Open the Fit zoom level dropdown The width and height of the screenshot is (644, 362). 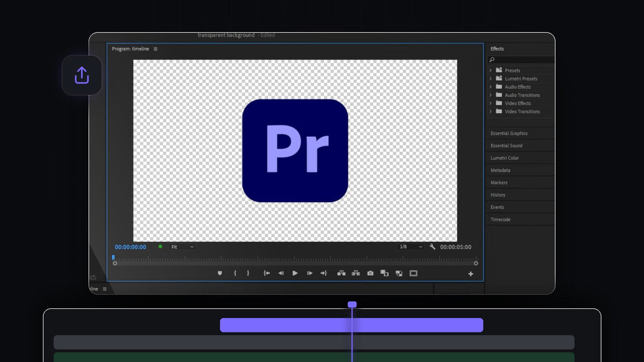click(182, 247)
